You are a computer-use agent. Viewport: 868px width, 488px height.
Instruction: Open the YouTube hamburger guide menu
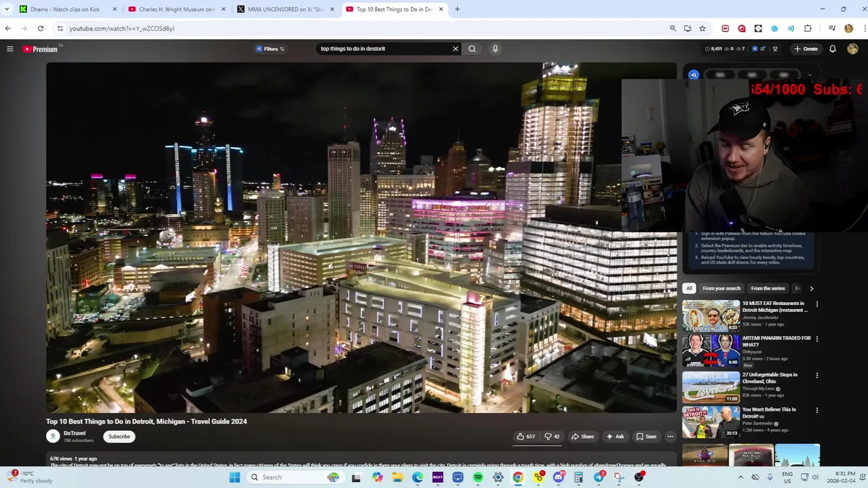[10, 49]
